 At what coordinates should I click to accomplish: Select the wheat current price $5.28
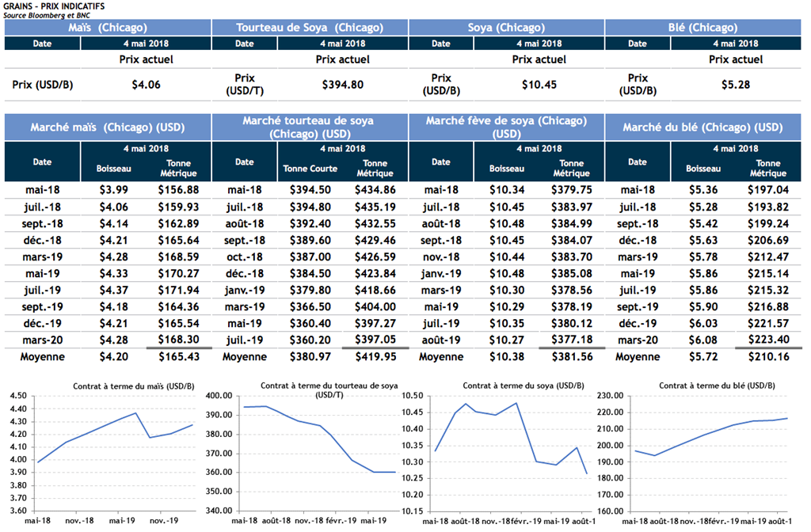[x=734, y=85]
